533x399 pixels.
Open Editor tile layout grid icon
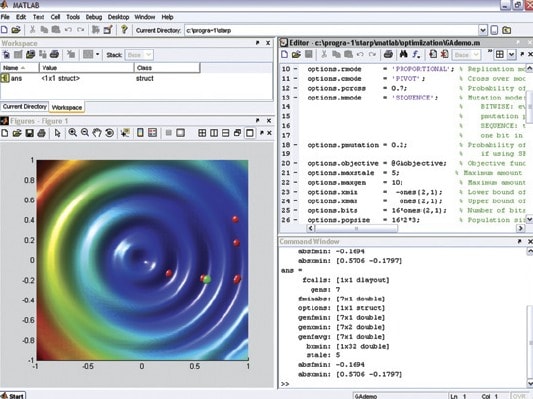499,54
